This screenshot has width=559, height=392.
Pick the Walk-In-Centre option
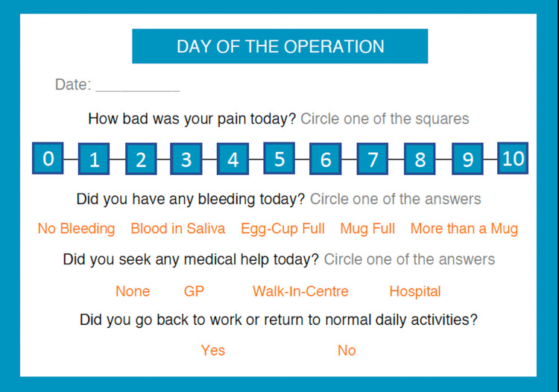click(x=300, y=291)
